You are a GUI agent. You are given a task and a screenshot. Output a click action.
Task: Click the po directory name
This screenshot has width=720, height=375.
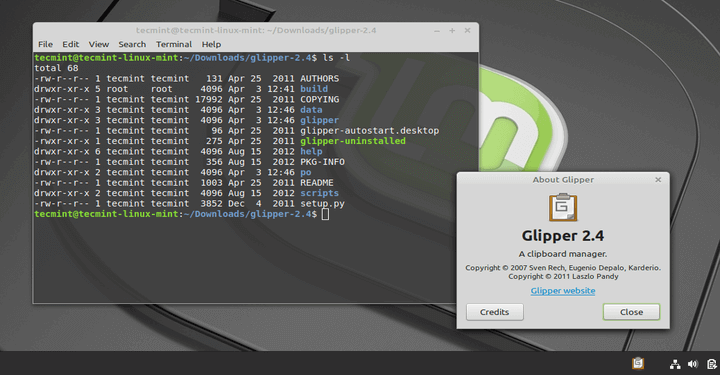(306, 173)
